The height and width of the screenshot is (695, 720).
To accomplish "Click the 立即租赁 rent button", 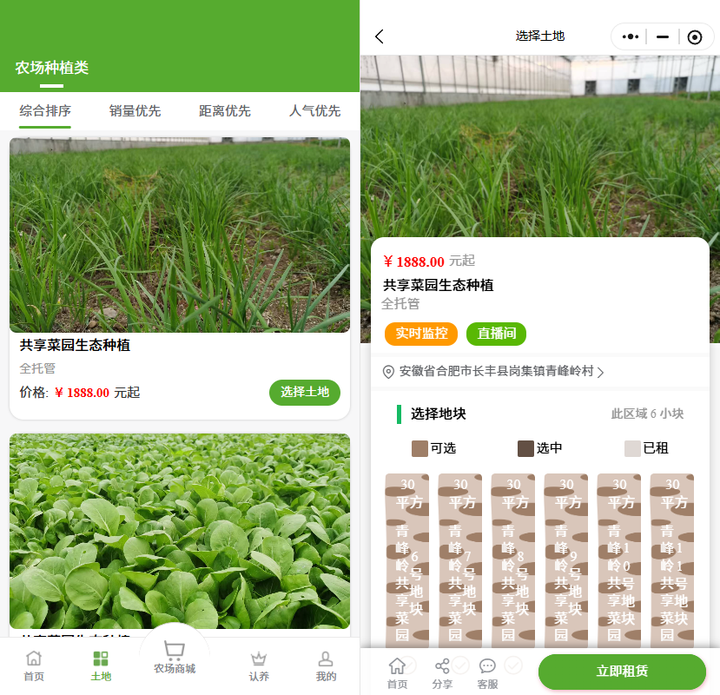I will coord(622,671).
